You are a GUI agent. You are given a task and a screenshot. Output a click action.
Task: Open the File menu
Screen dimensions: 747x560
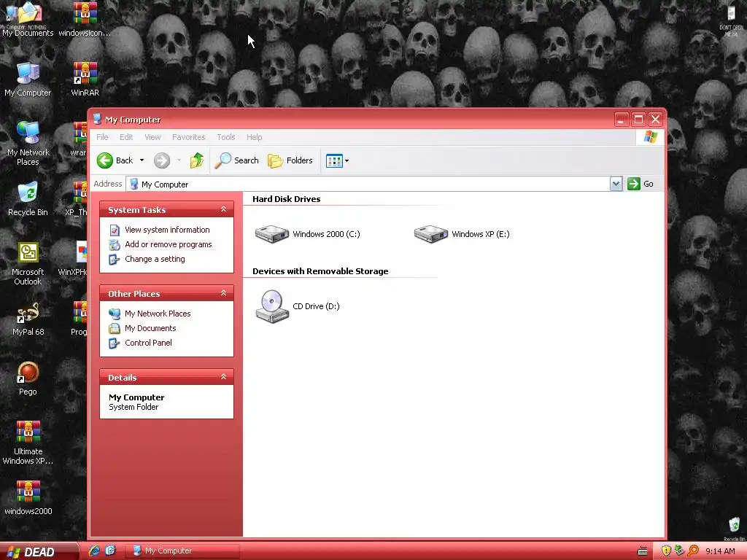[102, 137]
